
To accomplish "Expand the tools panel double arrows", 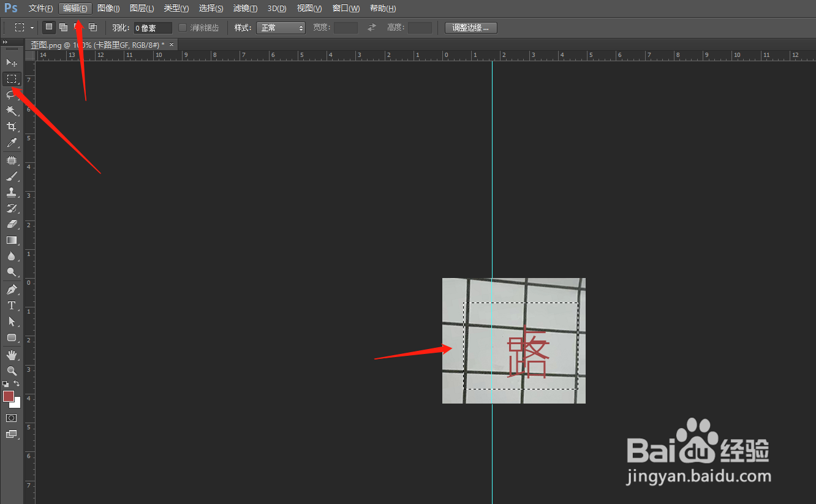I will tap(6, 42).
